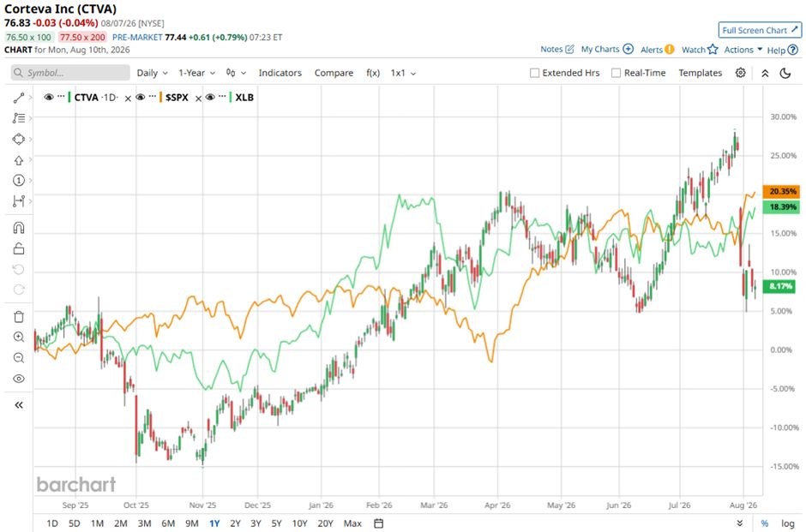The image size is (806, 532).
Task: Redo the chart action
Action: point(19,290)
